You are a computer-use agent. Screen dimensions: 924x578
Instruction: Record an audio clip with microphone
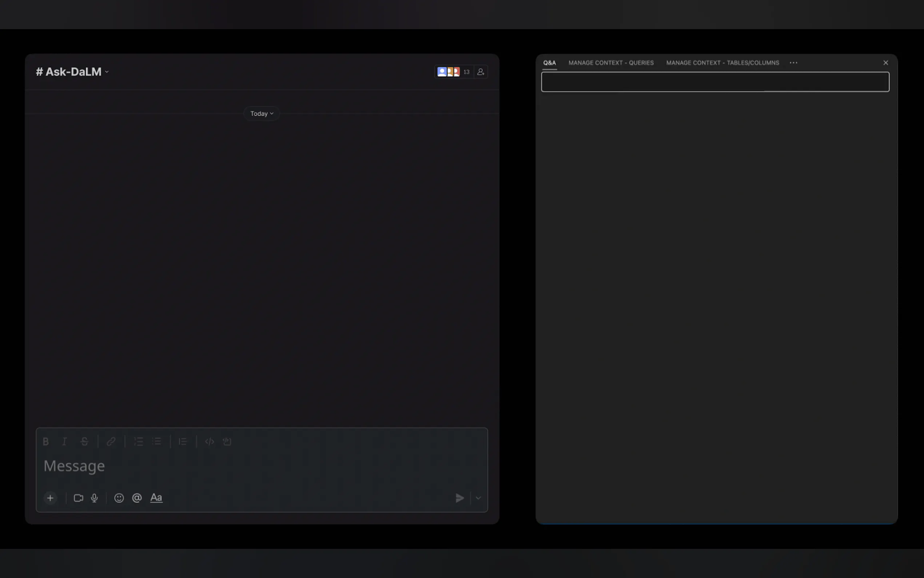[94, 498]
